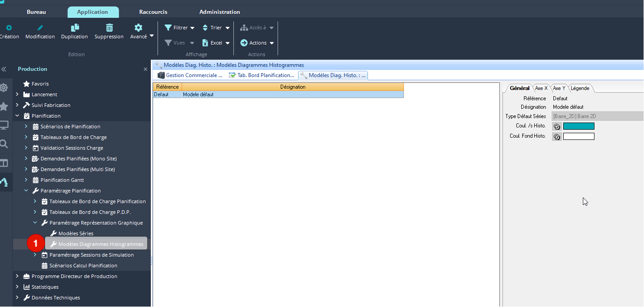Click the Suppression trash icon
644x307 pixels.
pyautogui.click(x=109, y=28)
